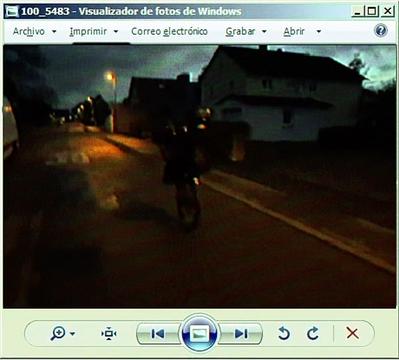Click Correo electrónico in the toolbar
The width and height of the screenshot is (399, 360).
(x=169, y=31)
